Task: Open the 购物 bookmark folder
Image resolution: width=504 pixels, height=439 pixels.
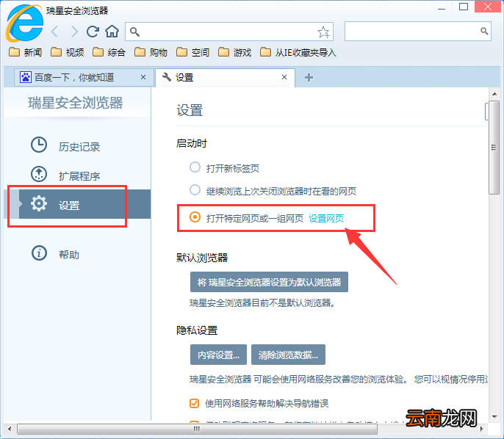Action: [x=151, y=52]
